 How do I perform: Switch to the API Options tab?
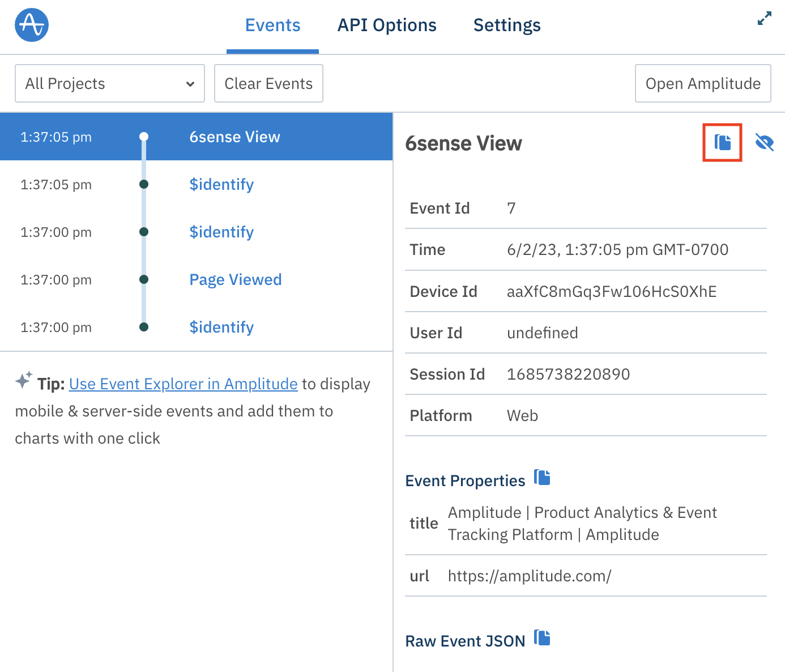(x=387, y=25)
